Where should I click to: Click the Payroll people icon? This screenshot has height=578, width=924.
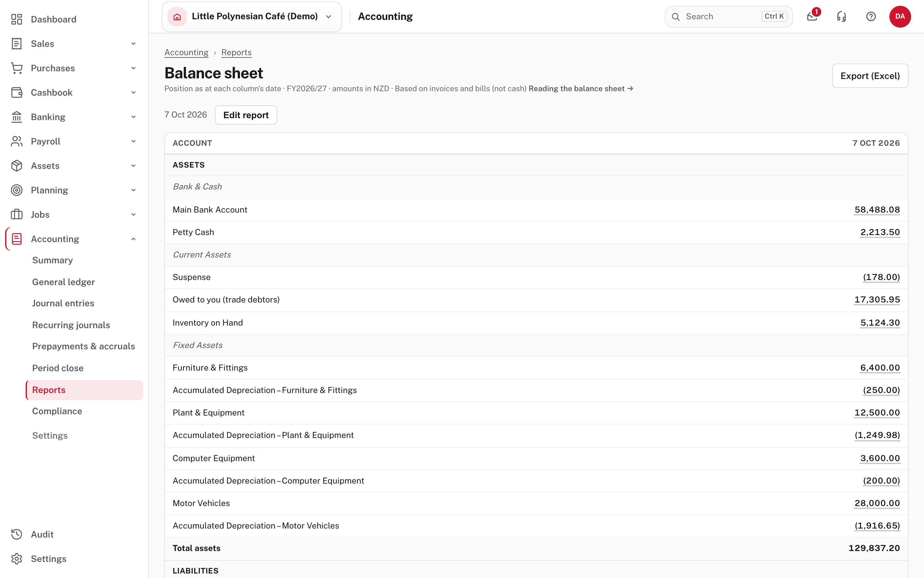[x=16, y=141]
